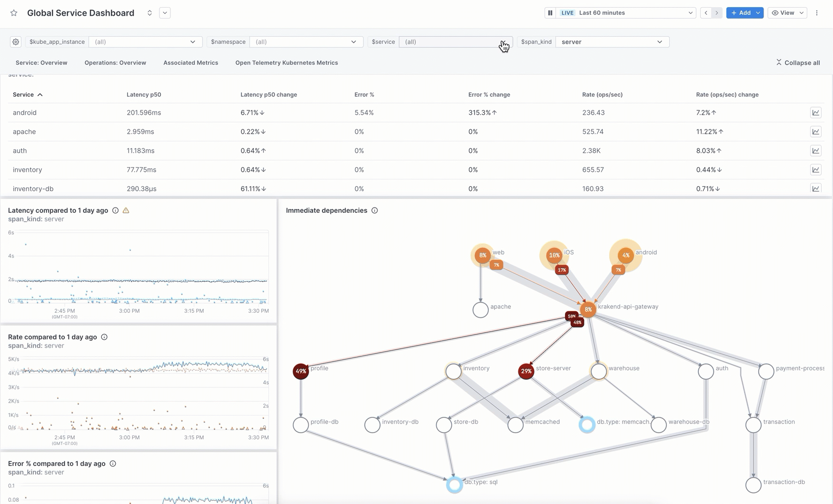
Task: Open the $span_kind variable dropdown
Action: click(x=612, y=42)
